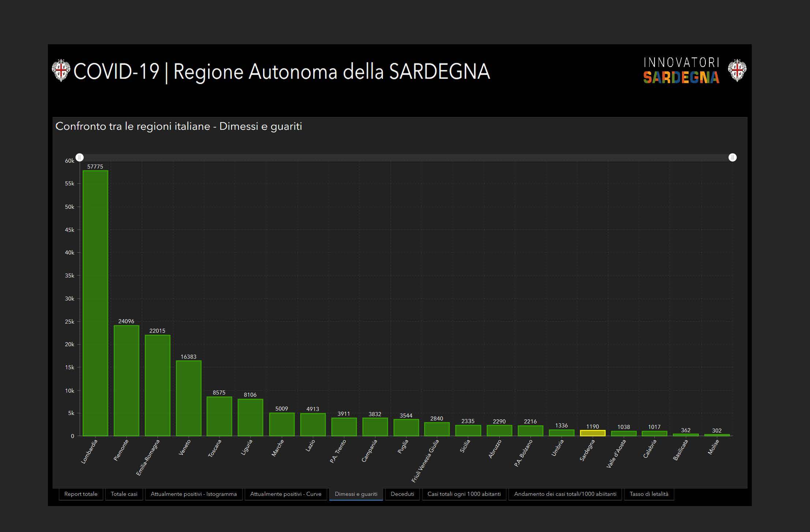Click the Sardegna crest icon beside title
This screenshot has height=532, width=810.
pos(61,70)
